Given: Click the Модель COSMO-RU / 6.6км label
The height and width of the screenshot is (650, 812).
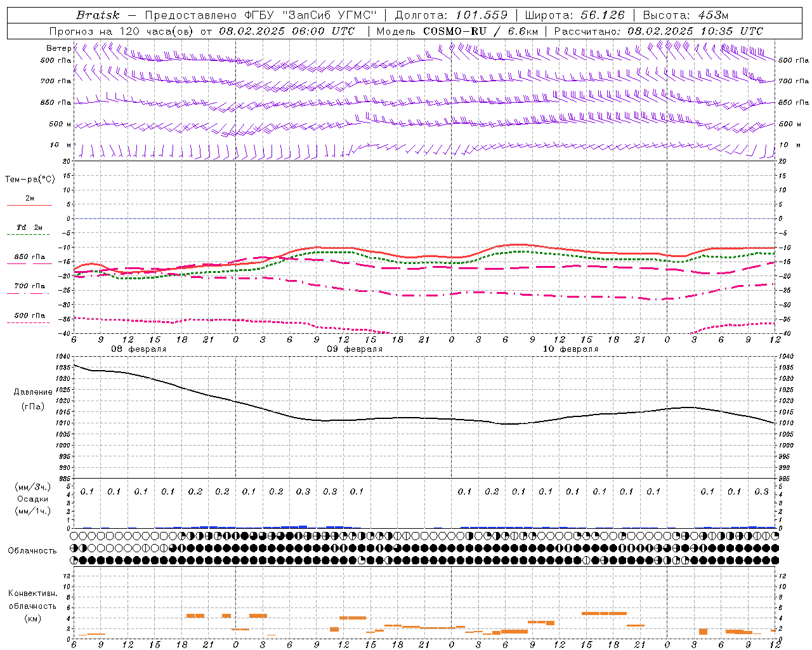Looking at the screenshot, I should tap(457, 31).
